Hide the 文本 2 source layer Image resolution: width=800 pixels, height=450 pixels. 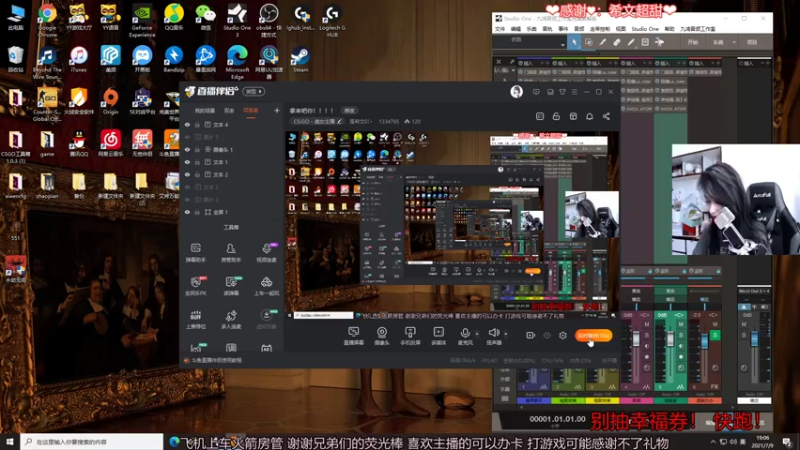tap(187, 174)
